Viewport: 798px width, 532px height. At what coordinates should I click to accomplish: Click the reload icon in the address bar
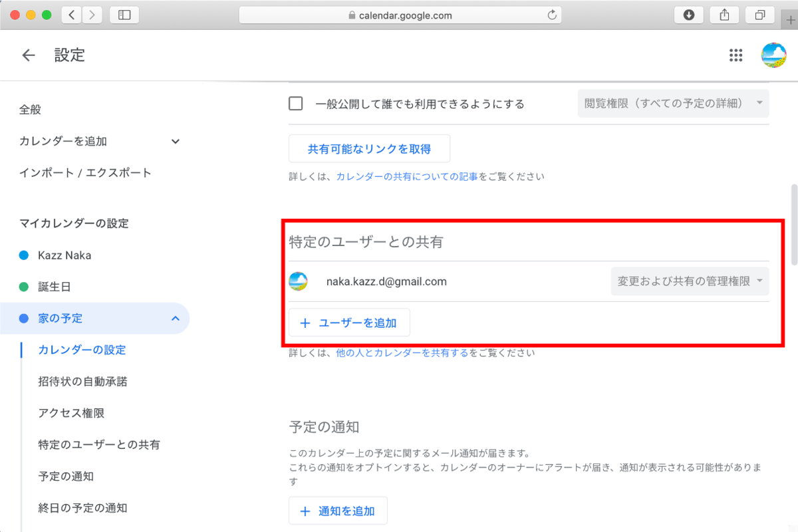(552, 15)
